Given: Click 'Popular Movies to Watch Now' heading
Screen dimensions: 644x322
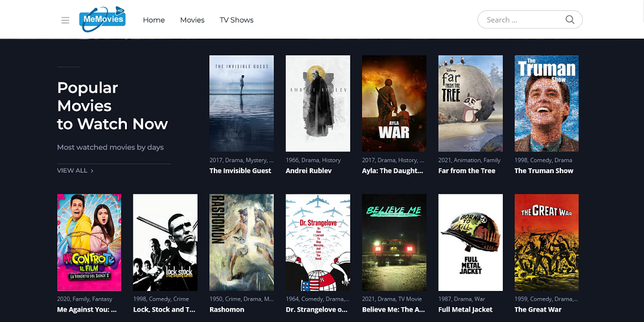Looking at the screenshot, I should (x=113, y=106).
